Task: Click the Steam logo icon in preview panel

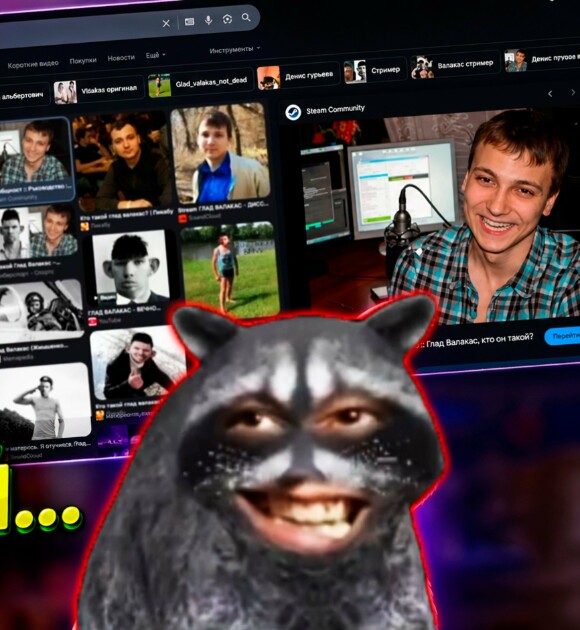Action: [293, 112]
